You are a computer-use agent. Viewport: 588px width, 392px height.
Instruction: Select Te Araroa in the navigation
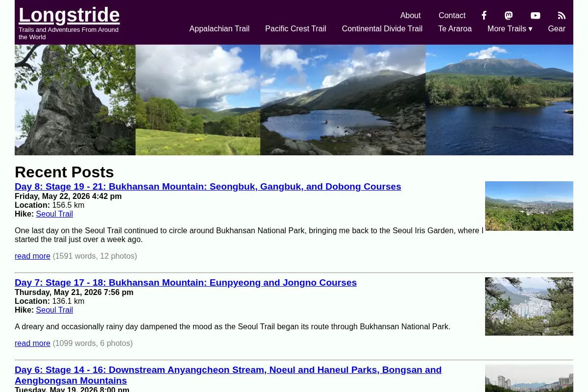pyautogui.click(x=455, y=28)
